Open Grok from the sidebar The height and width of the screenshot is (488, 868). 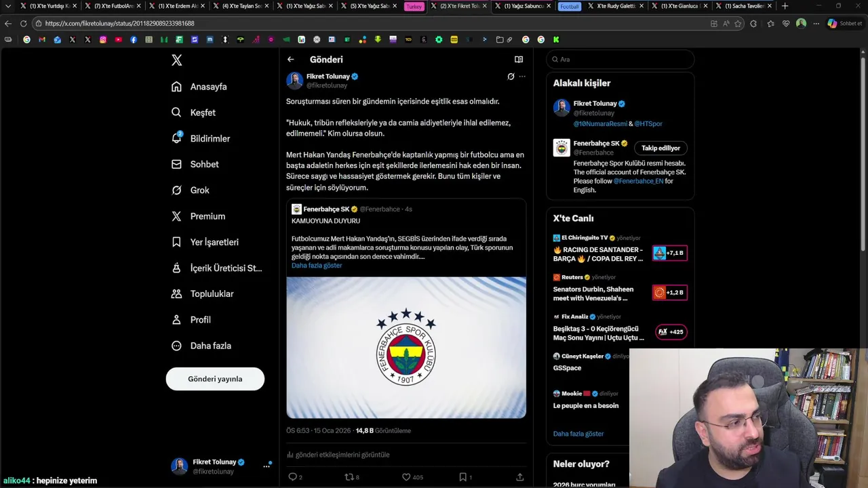pos(191,190)
